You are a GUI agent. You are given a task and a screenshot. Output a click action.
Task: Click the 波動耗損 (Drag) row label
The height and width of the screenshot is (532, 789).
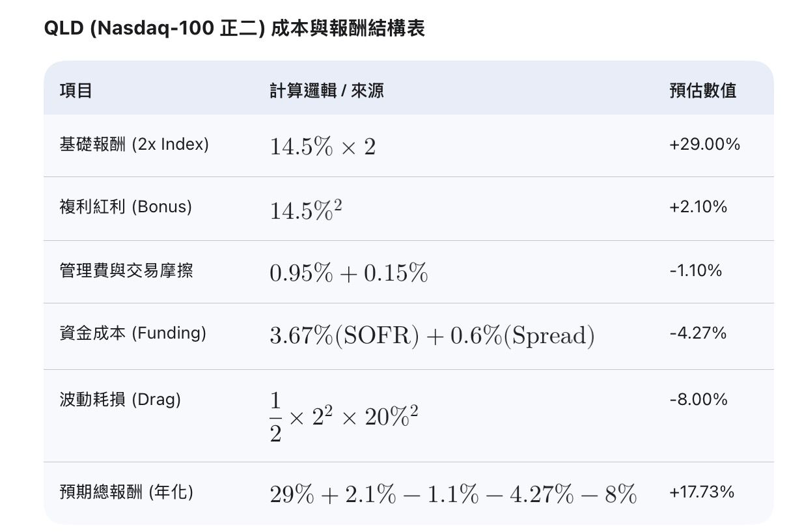coord(120,399)
